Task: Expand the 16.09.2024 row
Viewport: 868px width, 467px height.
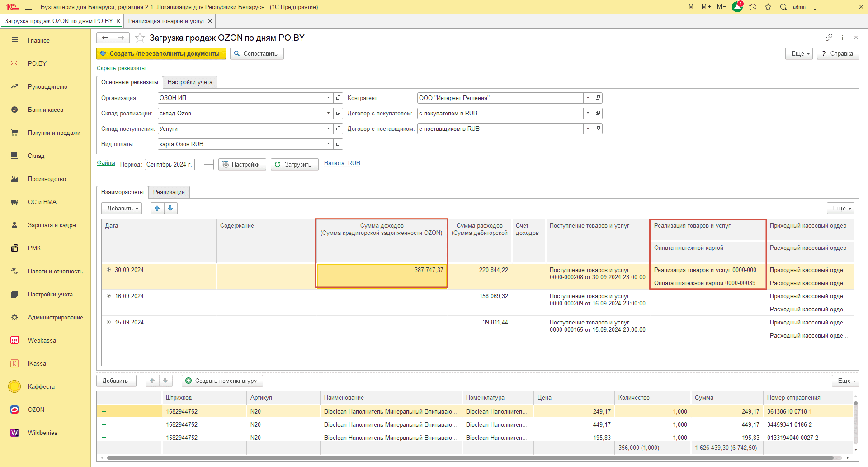Action: [108, 296]
